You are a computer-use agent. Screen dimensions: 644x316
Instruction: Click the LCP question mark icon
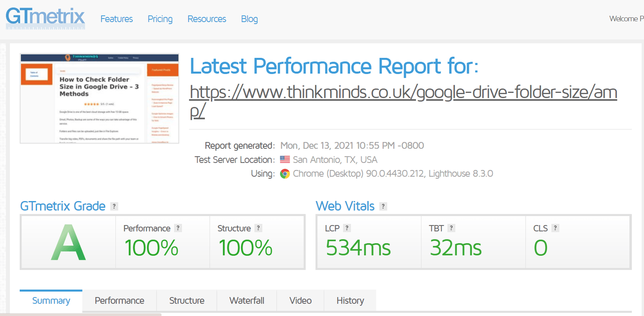347,228
